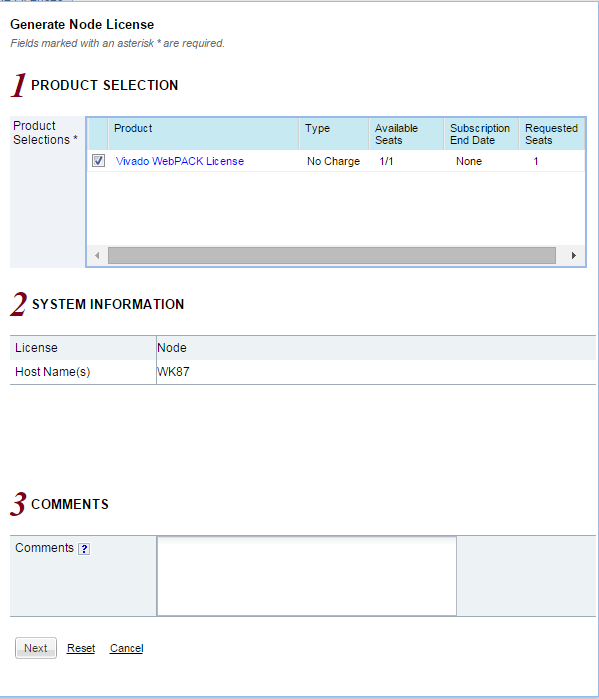599x699 pixels.
Task: Click the right scroll arrow in product table
Action: tap(574, 255)
